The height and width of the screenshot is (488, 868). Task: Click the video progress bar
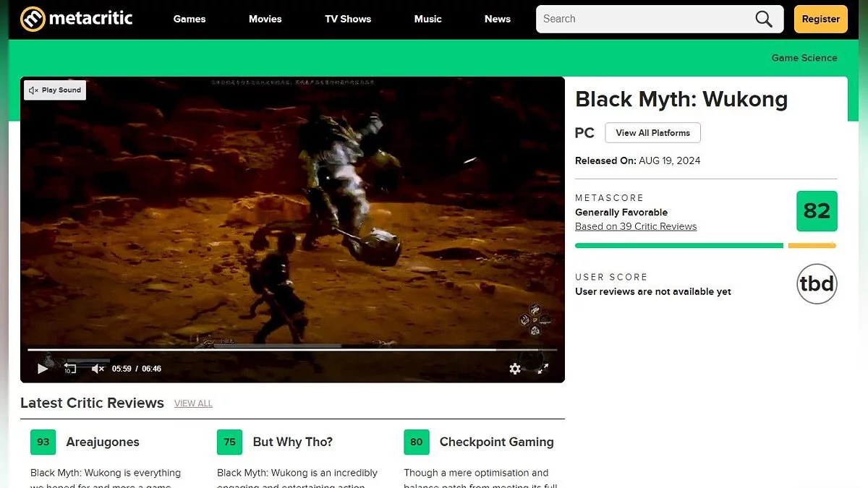[x=292, y=350]
